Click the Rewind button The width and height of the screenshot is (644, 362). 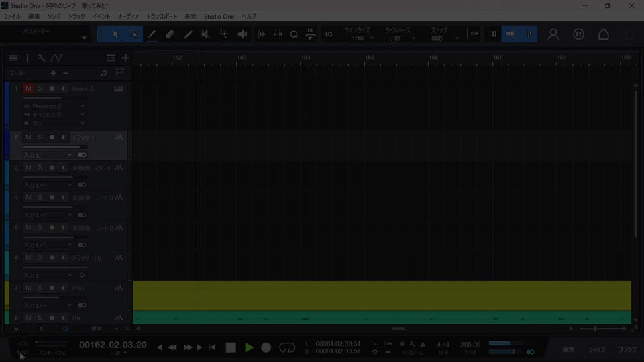[x=172, y=347]
